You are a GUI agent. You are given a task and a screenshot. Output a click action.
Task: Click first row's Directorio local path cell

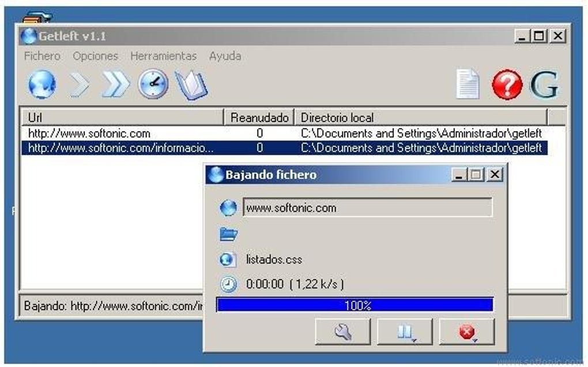pos(421,133)
